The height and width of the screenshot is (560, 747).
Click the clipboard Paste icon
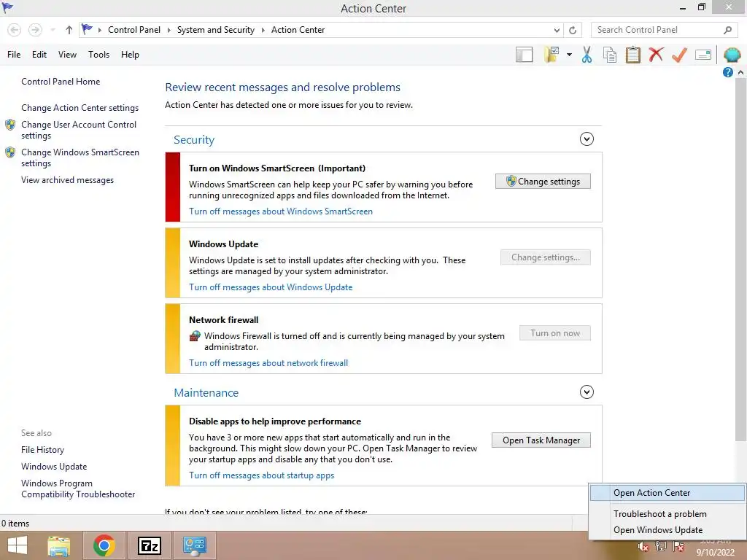coord(632,55)
